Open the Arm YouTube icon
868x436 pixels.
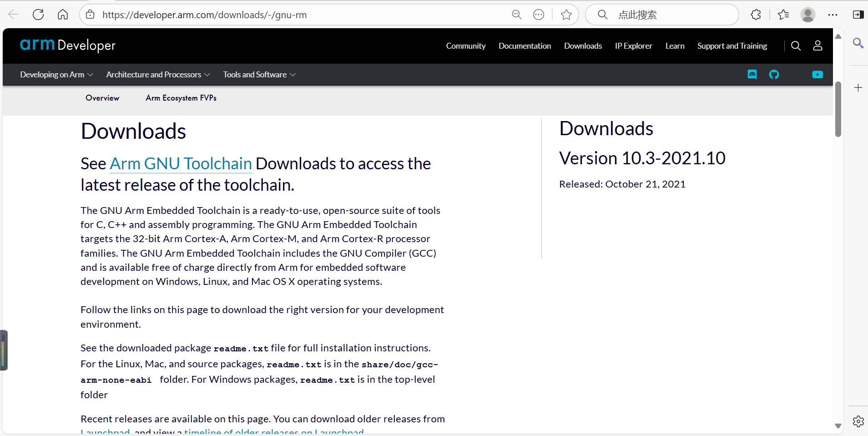(x=818, y=75)
